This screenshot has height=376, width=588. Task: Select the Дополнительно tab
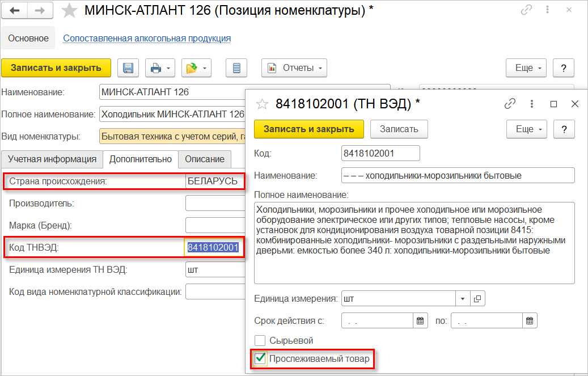point(141,159)
